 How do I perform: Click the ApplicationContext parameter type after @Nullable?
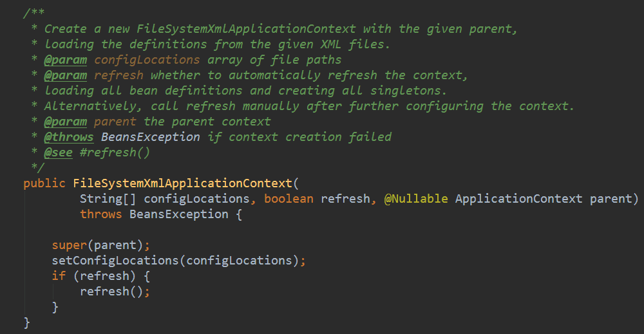(518, 198)
